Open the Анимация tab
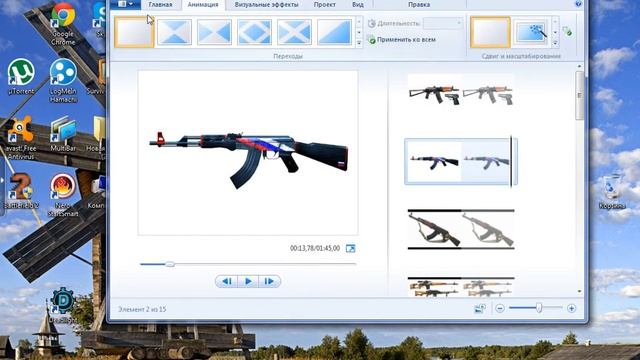 click(x=203, y=4)
